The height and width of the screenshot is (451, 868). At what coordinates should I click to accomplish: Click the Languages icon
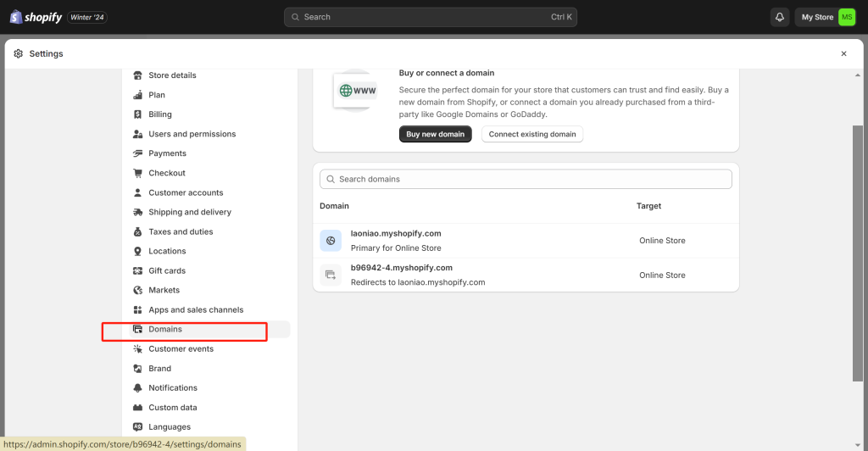138,427
